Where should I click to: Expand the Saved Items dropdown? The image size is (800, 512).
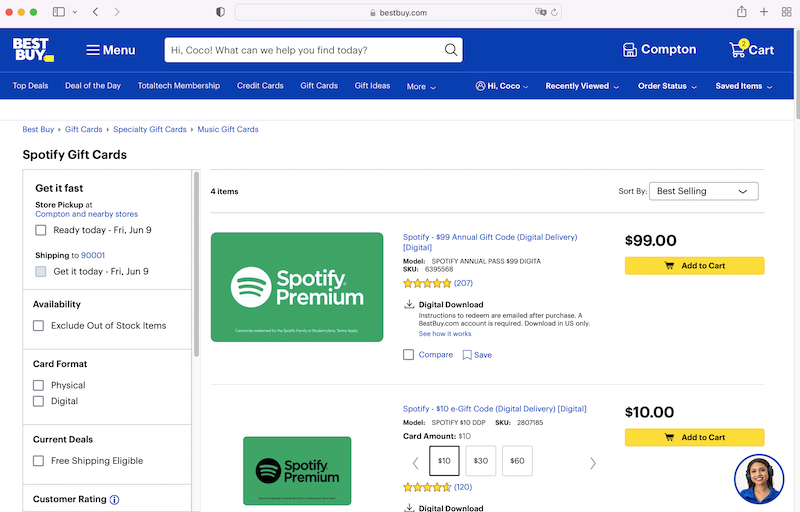[744, 86]
